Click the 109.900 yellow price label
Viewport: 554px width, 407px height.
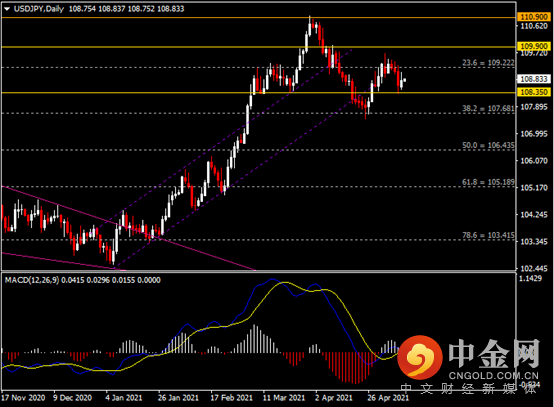tap(534, 46)
